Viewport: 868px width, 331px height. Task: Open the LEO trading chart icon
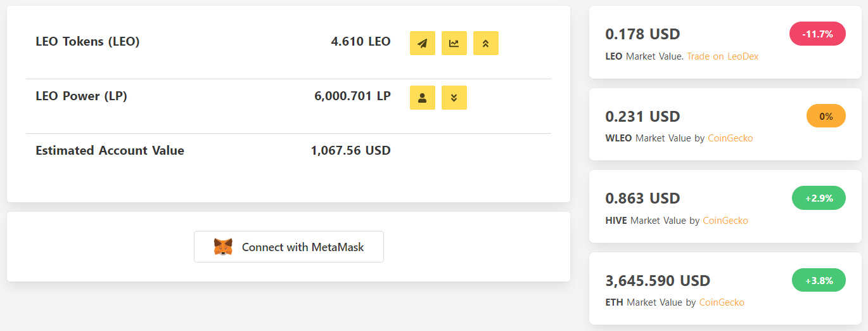[454, 43]
